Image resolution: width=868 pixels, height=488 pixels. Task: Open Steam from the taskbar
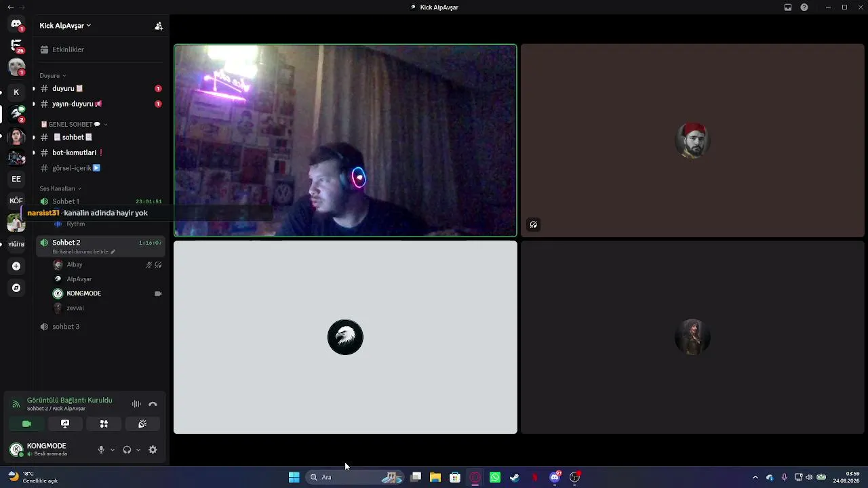pos(515,477)
